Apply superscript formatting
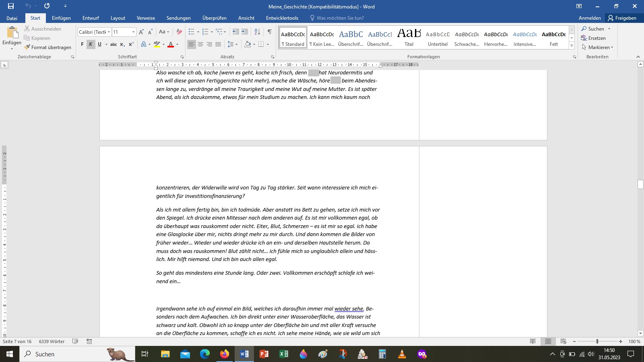644x362 pixels. (x=131, y=44)
